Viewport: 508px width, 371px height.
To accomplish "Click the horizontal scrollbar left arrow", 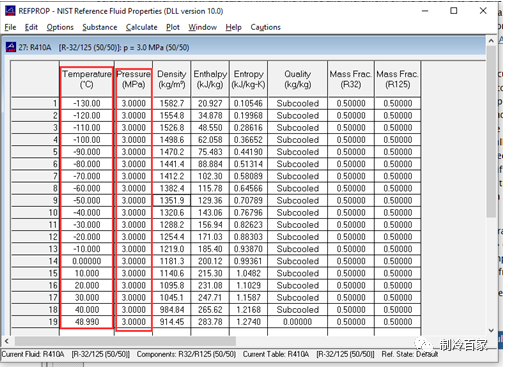I will pyautogui.click(x=7, y=341).
